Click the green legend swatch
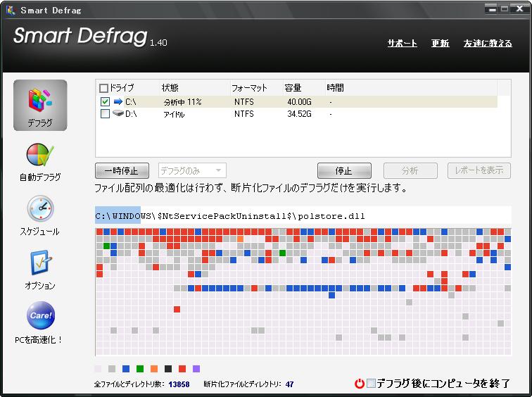 [140, 369]
